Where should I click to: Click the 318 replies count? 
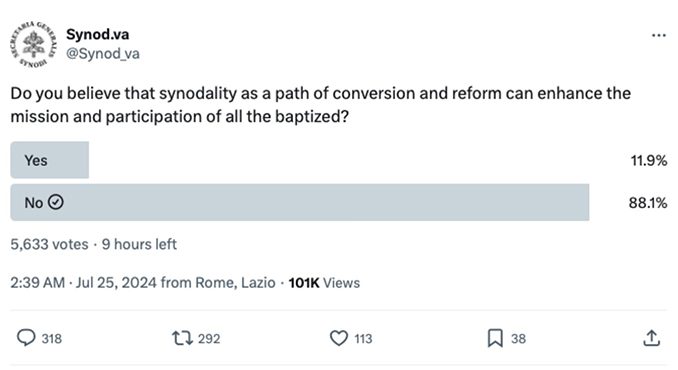tap(51, 338)
